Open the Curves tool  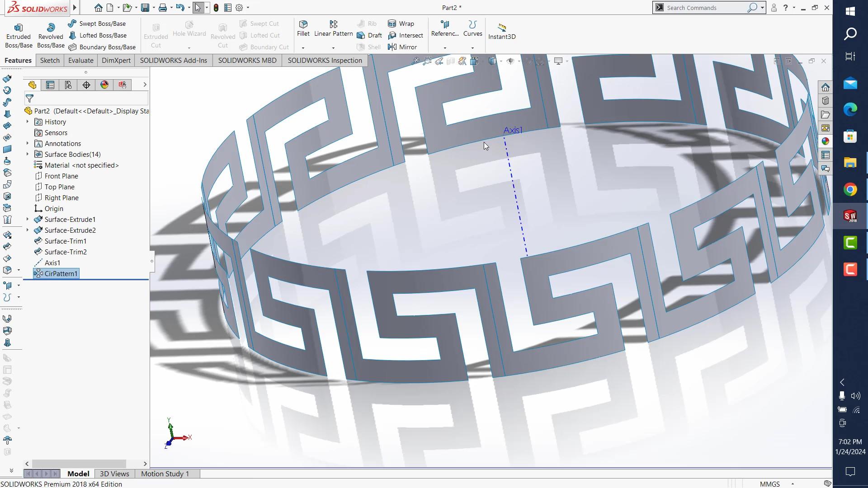click(x=472, y=28)
